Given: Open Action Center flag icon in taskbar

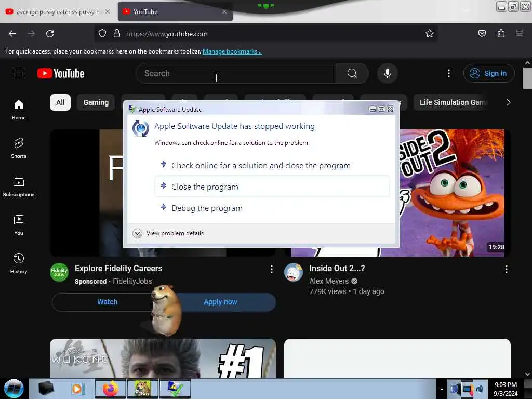Looking at the screenshot, I should click(x=454, y=389).
